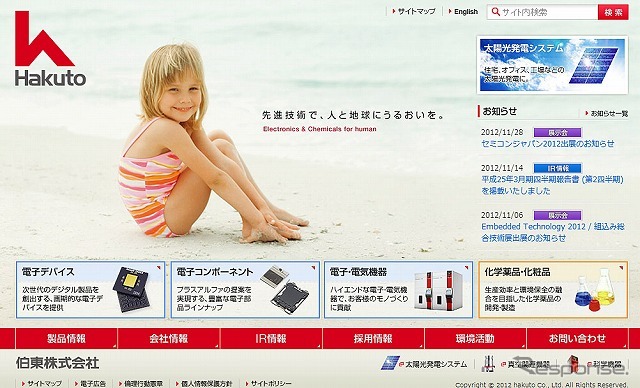Open the お知らせ一覧 news list link
Screen dimensions: 640x388
(x=609, y=113)
